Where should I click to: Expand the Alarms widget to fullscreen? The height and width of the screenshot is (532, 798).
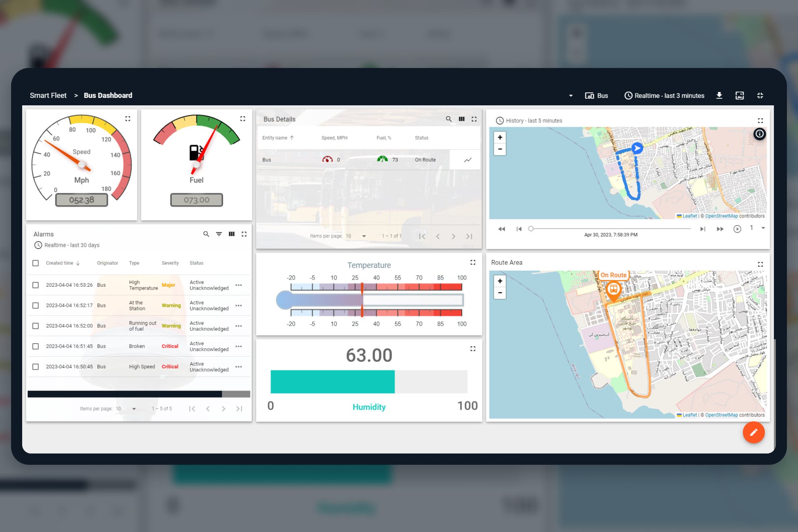click(244, 234)
